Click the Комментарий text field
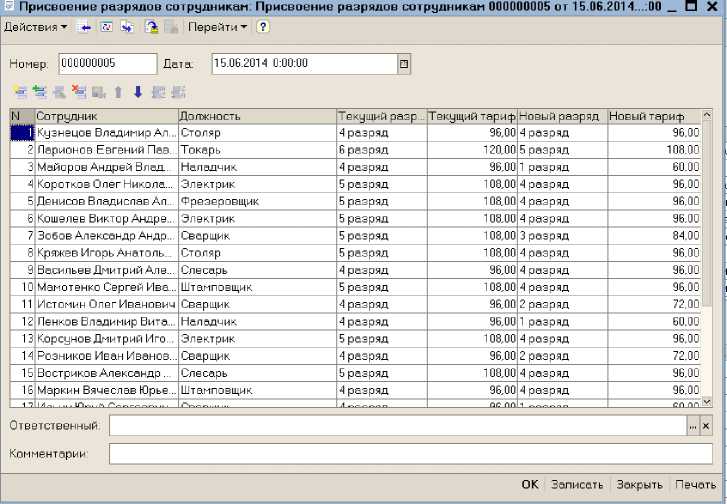 pyautogui.click(x=410, y=454)
